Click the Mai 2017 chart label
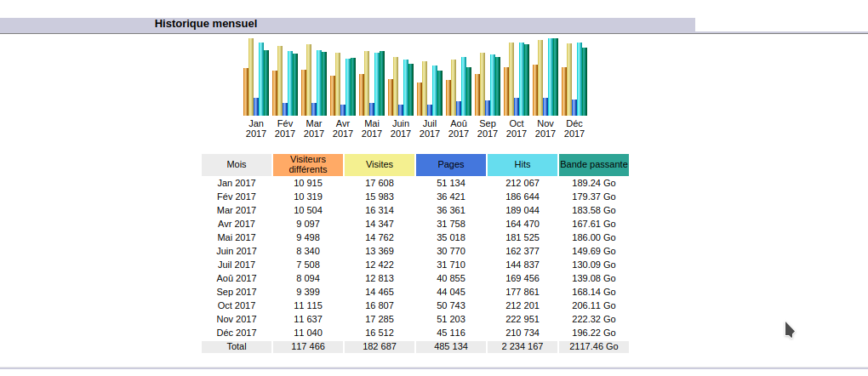Image resolution: width=868 pixels, height=376 pixels. tap(371, 128)
